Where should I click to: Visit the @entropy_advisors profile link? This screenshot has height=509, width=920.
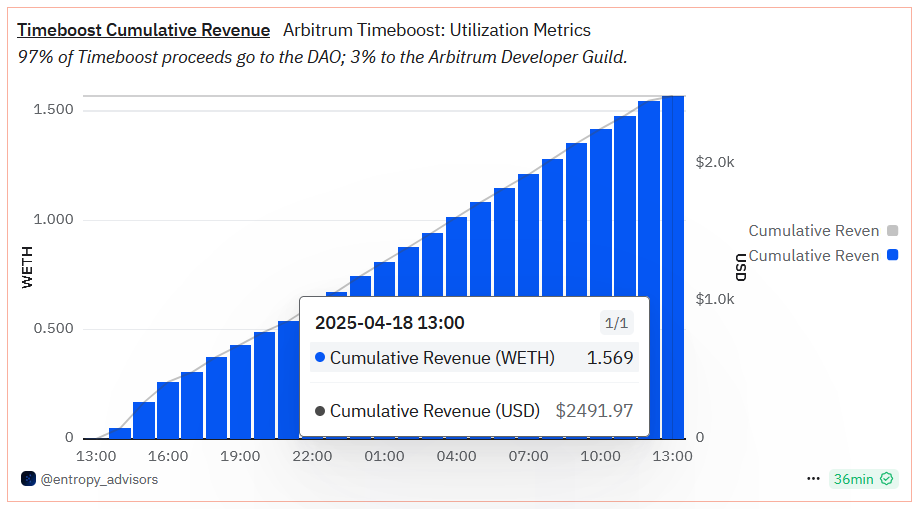(99, 479)
